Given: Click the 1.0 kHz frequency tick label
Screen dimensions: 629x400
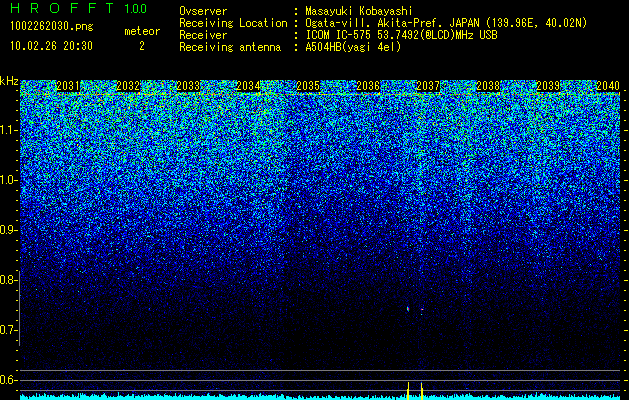Looking at the screenshot, I should coord(8,180).
